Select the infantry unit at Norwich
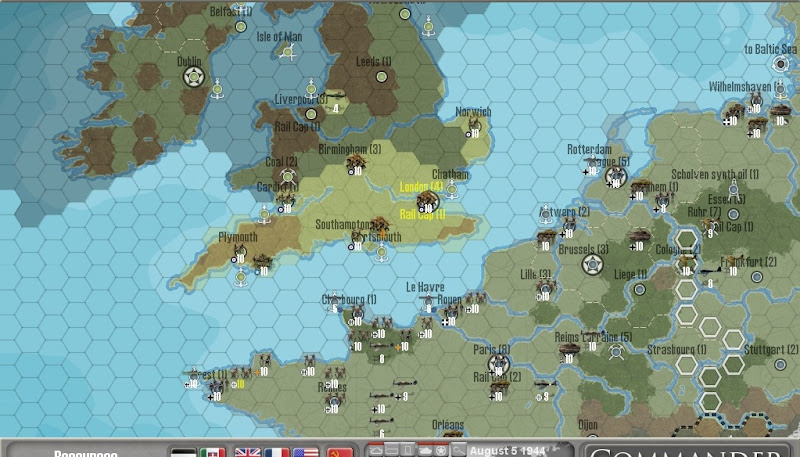The width and height of the screenshot is (800, 457). 475,125
